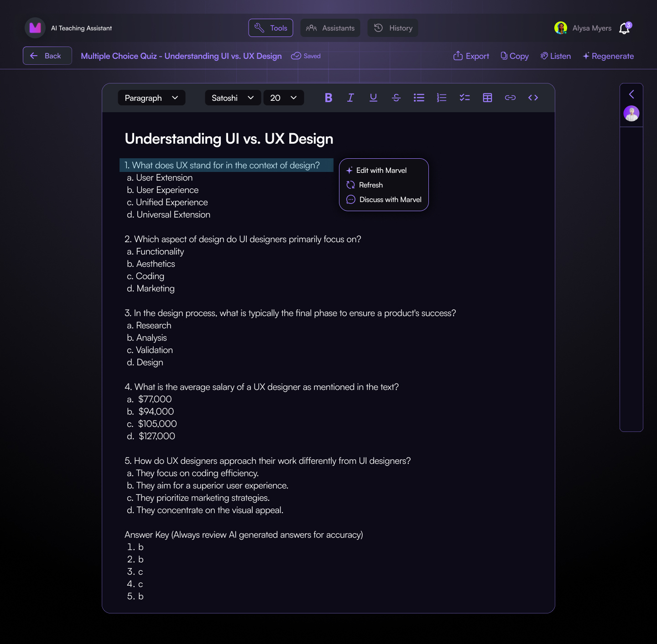Apply strikethrough formatting
Viewport: 657px width, 644px height.
396,97
